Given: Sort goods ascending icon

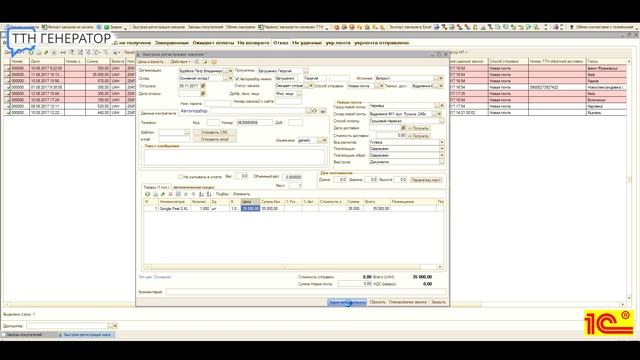Looking at the screenshot, I should [x=201, y=194].
